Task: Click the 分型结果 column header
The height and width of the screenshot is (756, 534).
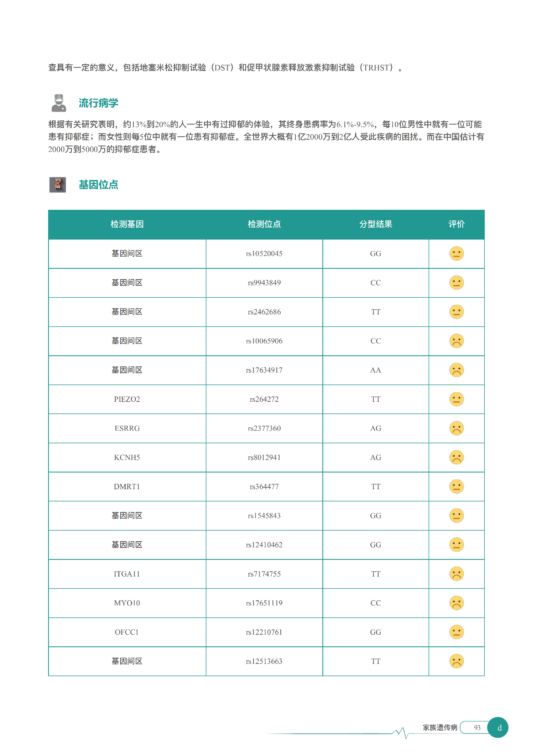Action: 376,224
